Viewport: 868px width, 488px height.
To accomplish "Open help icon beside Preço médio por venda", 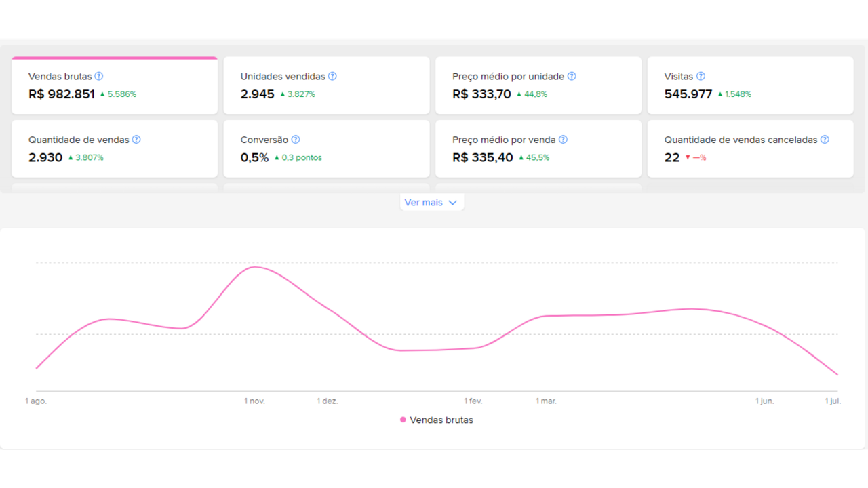I will 563,140.
